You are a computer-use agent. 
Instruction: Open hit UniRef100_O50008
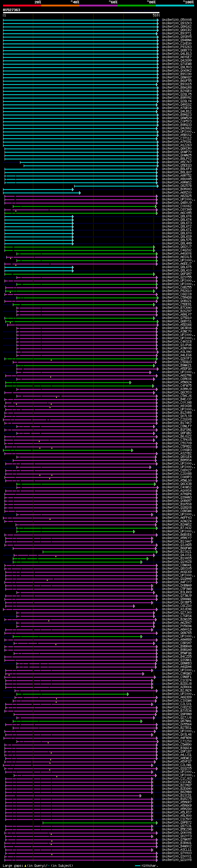pos(177,20)
